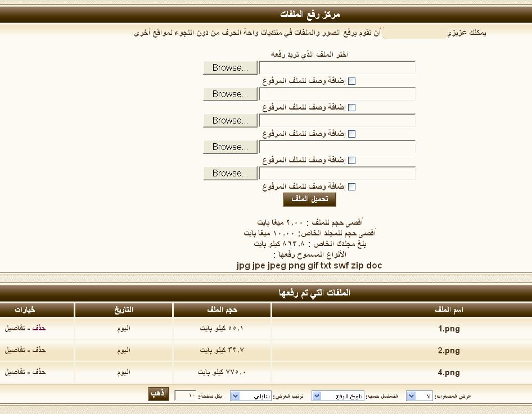Enable the third file description checkbox

352,134
